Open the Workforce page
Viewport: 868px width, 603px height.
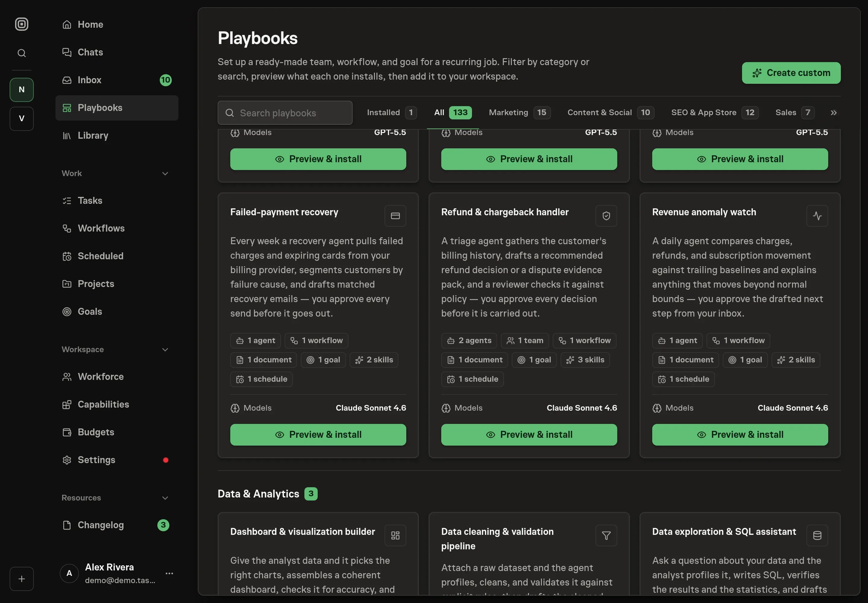pos(117,377)
